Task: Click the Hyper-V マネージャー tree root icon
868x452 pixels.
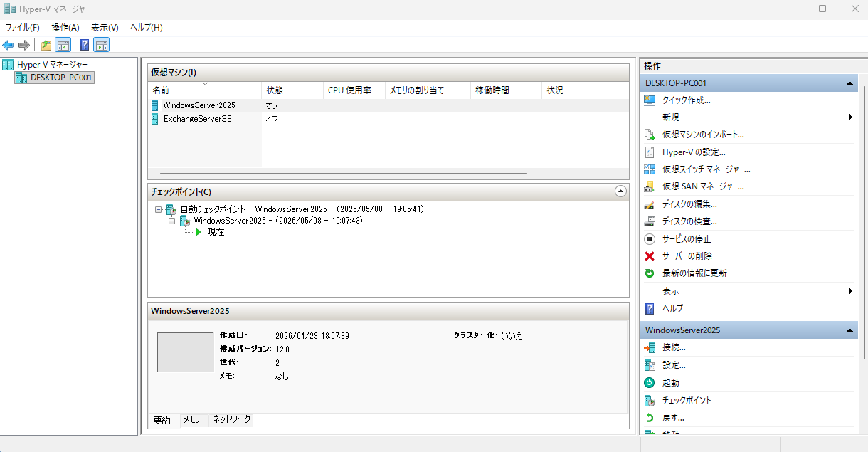Action: (8, 65)
